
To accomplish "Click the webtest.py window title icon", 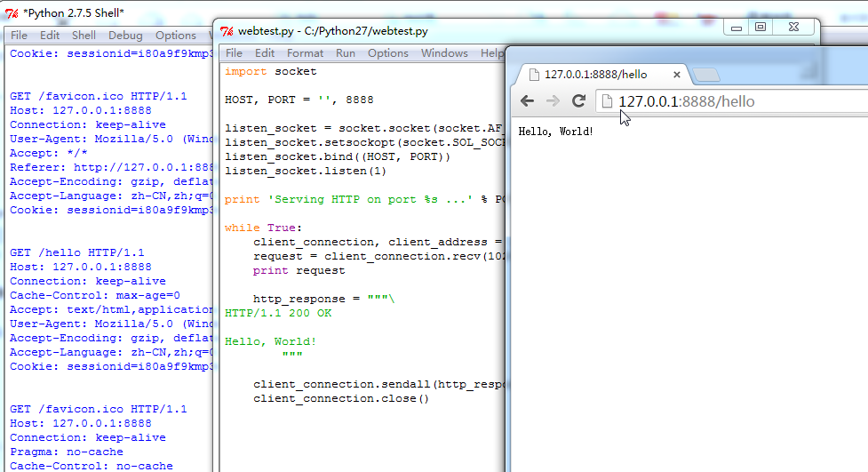I will [x=227, y=31].
